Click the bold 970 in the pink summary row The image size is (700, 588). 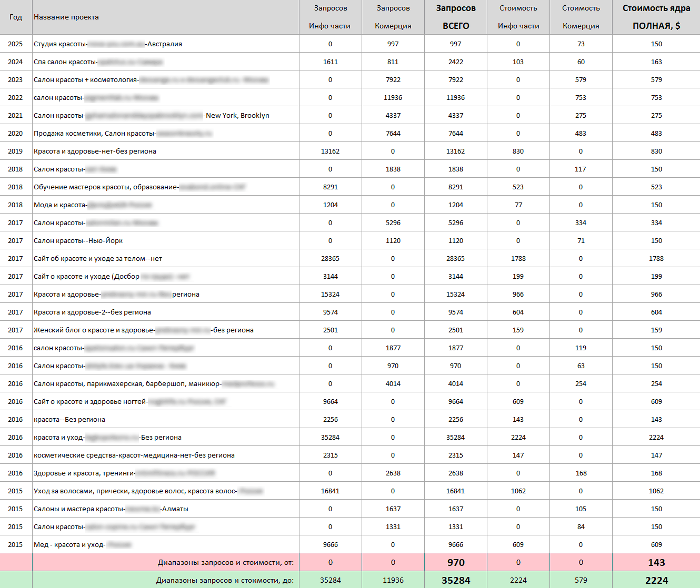tap(456, 563)
